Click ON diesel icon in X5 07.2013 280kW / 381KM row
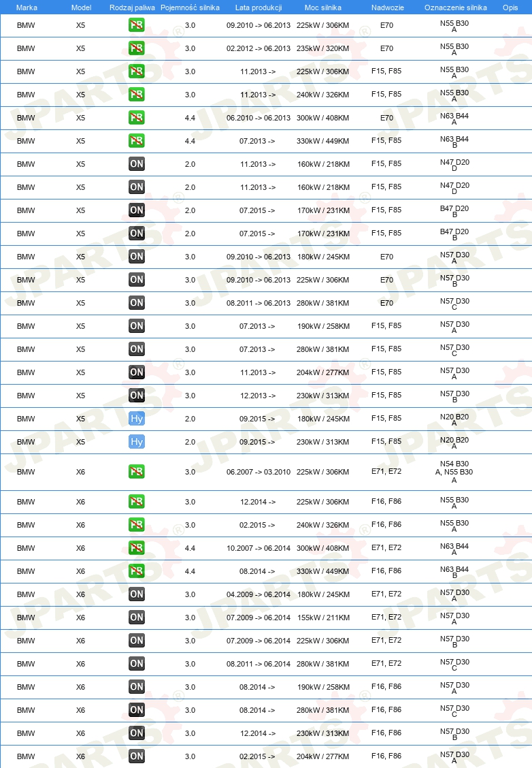The image size is (532, 768). coord(137,349)
